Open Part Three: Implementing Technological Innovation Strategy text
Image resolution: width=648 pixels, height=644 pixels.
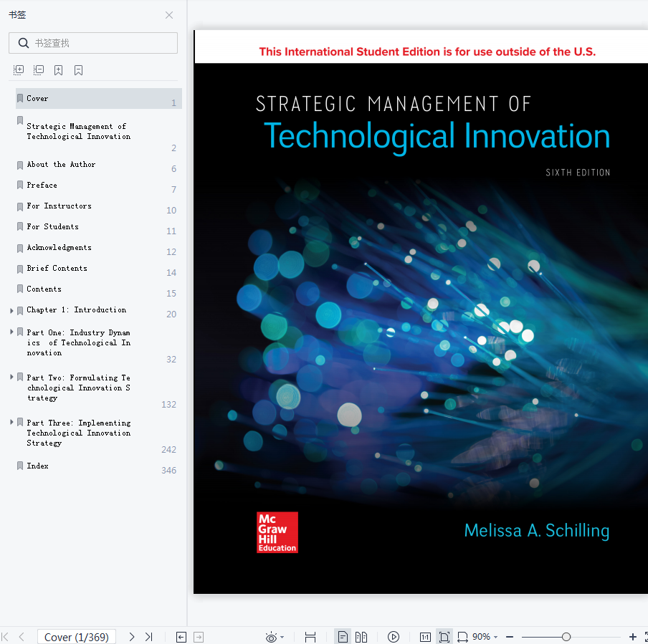coord(79,433)
